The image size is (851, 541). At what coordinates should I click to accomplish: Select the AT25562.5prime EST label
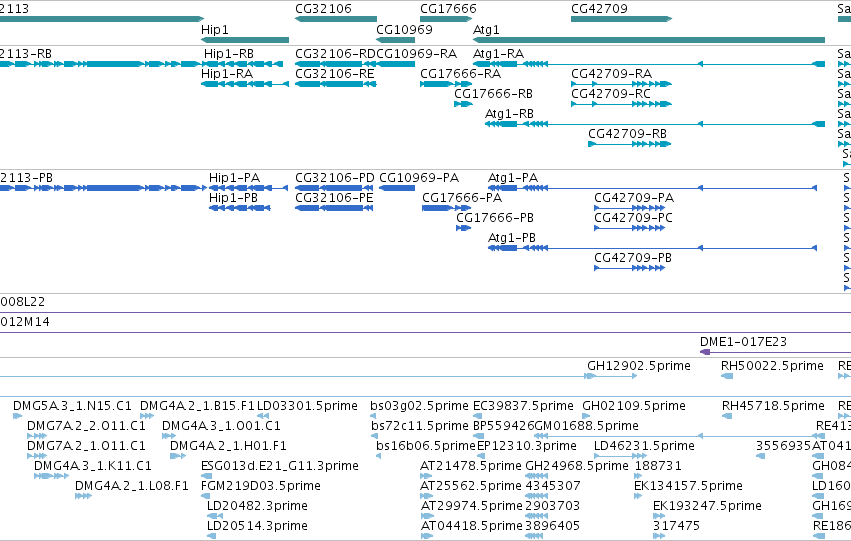tap(471, 486)
